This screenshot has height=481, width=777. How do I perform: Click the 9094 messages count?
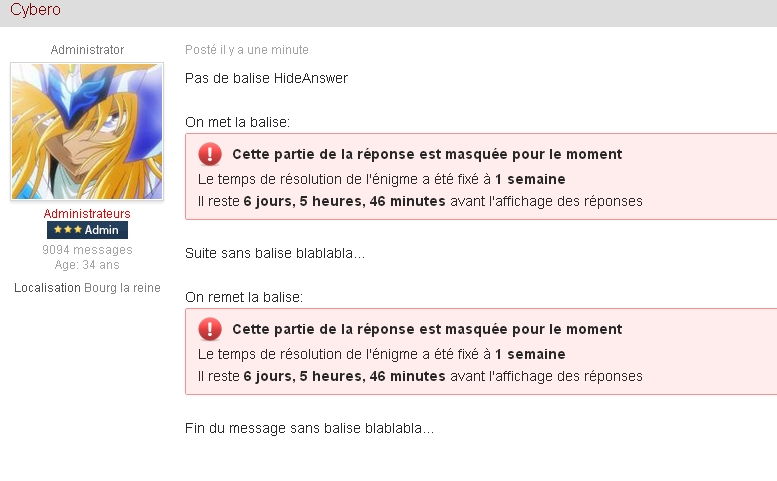click(87, 250)
